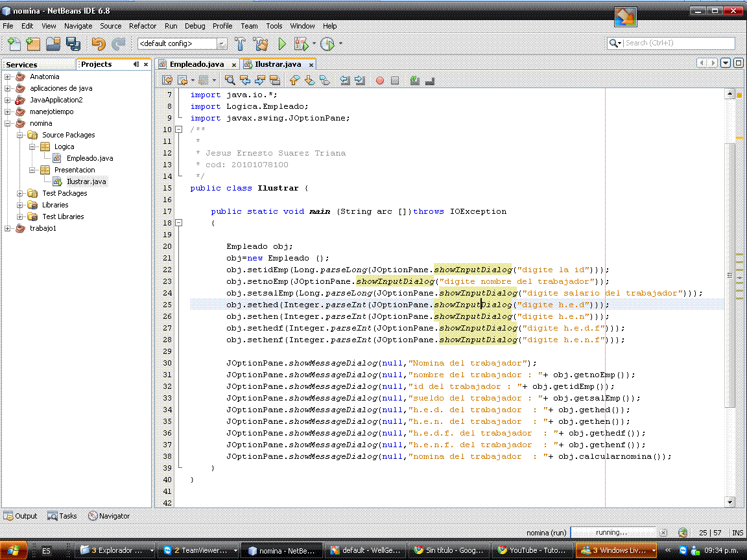Viewport: 747px width, 560px height.
Task: Click the Comment icon in editor toolbar
Action: point(415,80)
